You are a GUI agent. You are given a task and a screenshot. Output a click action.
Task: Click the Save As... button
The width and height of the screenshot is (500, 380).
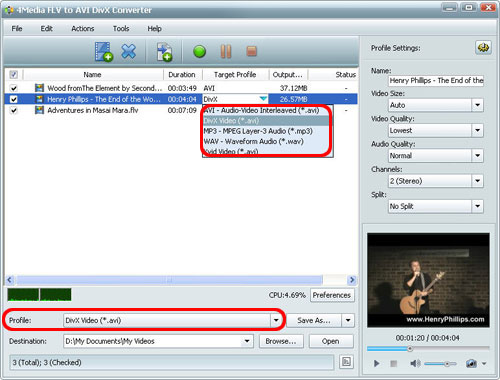click(314, 320)
